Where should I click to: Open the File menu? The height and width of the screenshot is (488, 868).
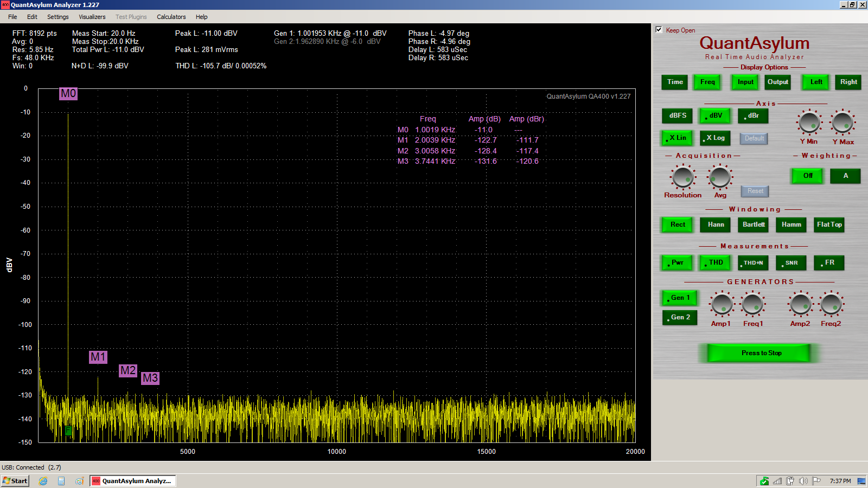(x=12, y=17)
